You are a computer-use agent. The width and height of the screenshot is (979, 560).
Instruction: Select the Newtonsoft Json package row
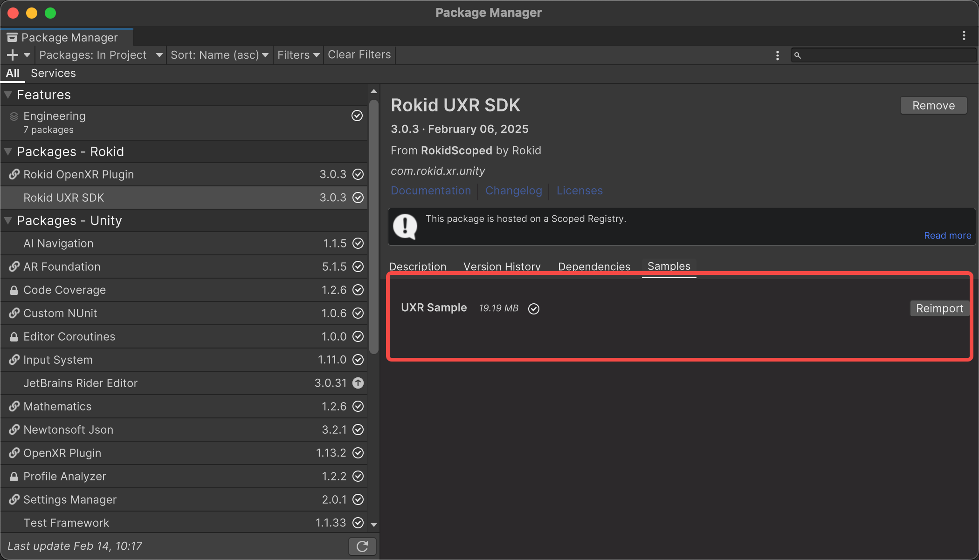point(184,430)
